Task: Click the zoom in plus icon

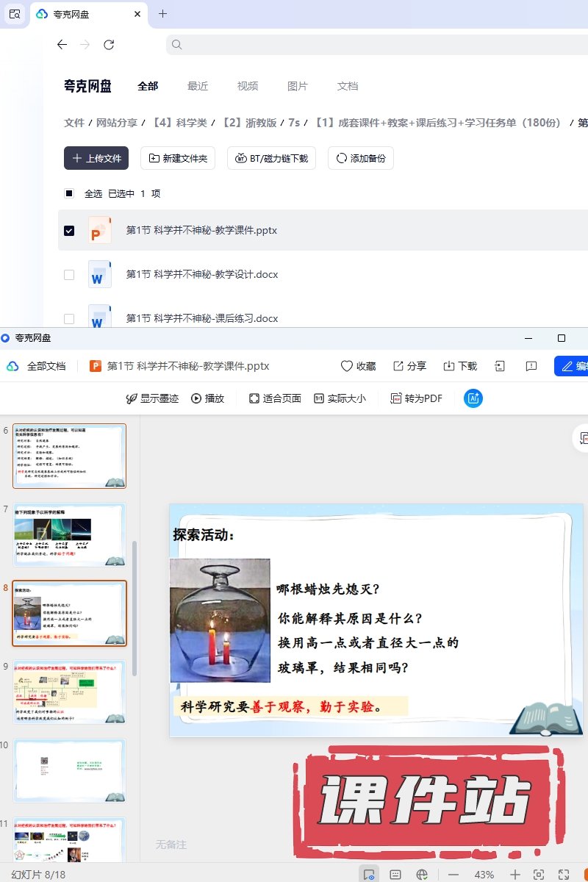Action: (515, 875)
